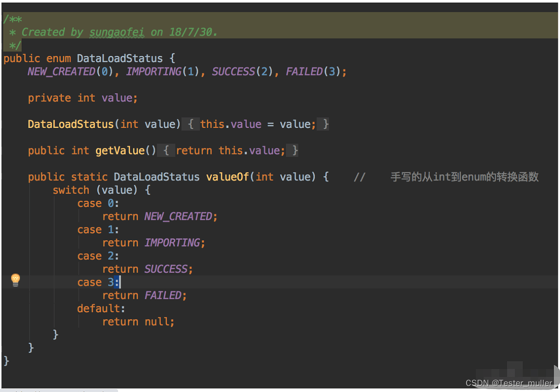Click the "Created by sungaofei on 18/7/30." comment
Screen dimensions: 560x392
click(x=119, y=32)
